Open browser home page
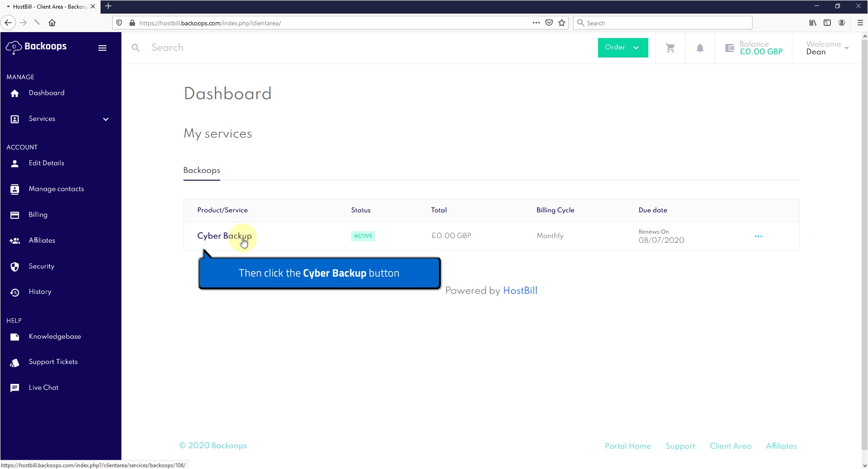The height and width of the screenshot is (469, 868). pos(52,23)
